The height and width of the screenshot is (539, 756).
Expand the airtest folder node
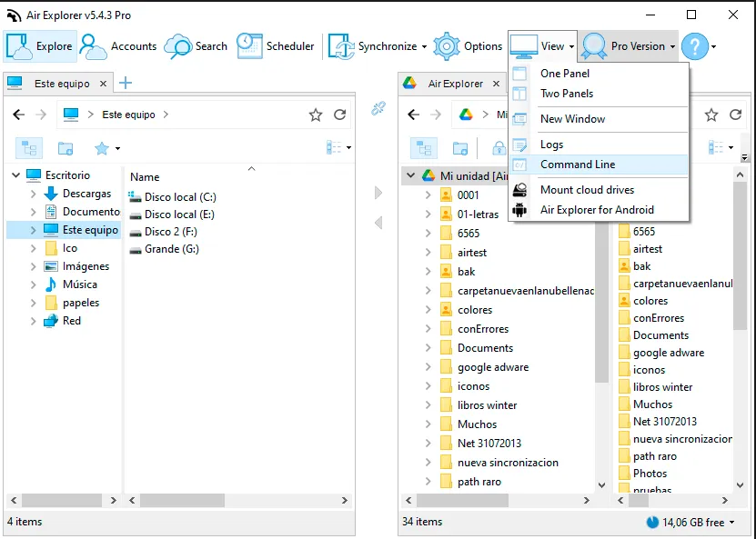point(428,253)
